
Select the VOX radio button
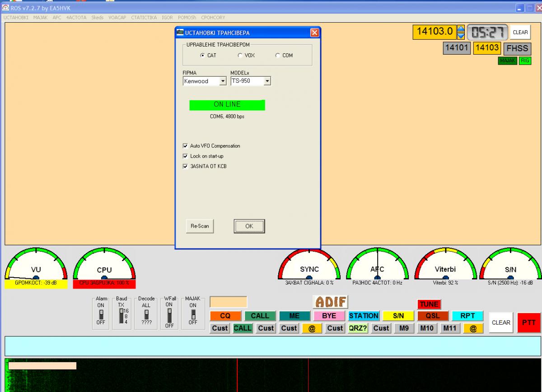click(x=240, y=56)
